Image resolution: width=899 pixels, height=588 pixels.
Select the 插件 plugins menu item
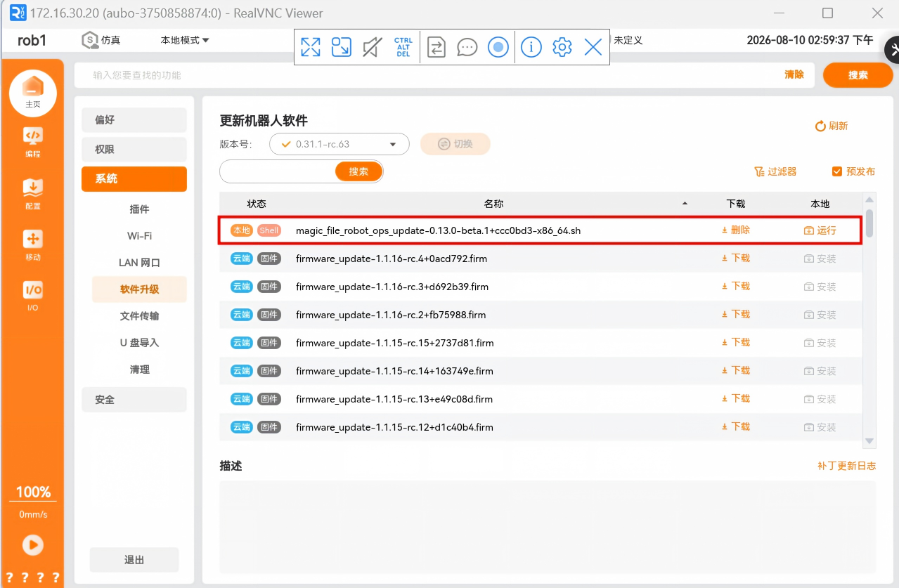[139, 209]
